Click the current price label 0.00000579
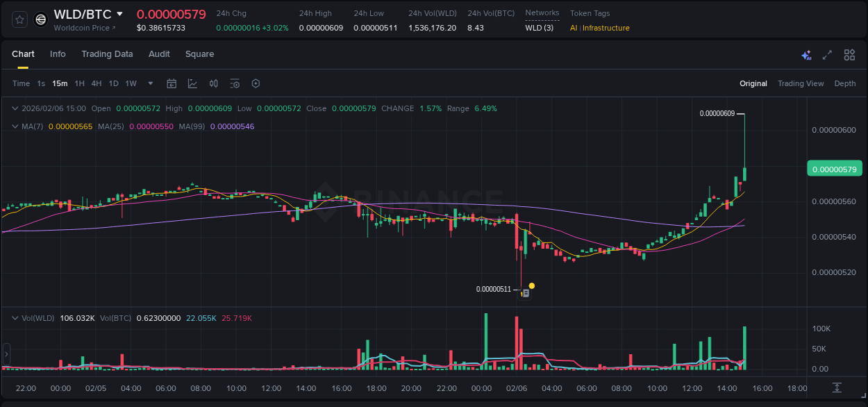The image size is (868, 407). [834, 168]
